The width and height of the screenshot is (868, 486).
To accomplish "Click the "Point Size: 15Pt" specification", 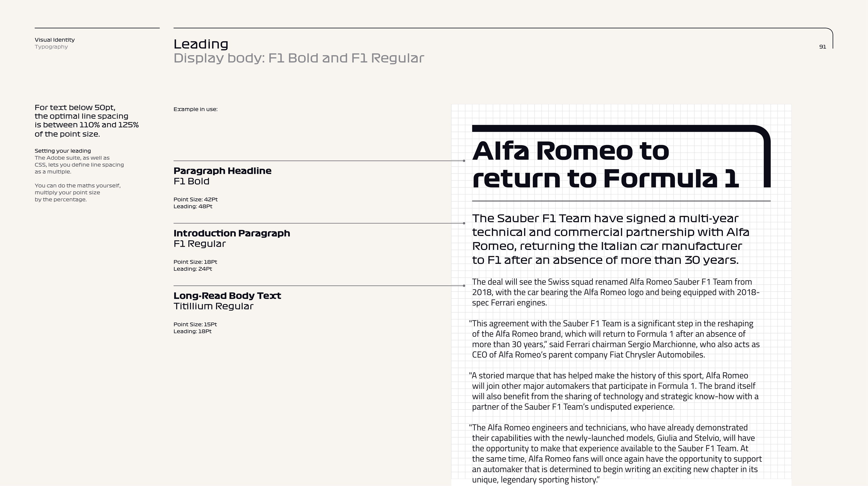I will pyautogui.click(x=195, y=324).
